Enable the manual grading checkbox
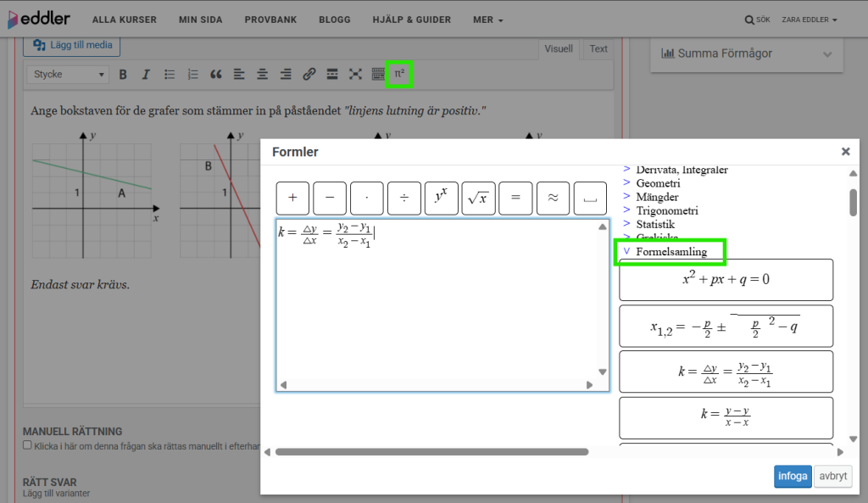 (x=27, y=445)
